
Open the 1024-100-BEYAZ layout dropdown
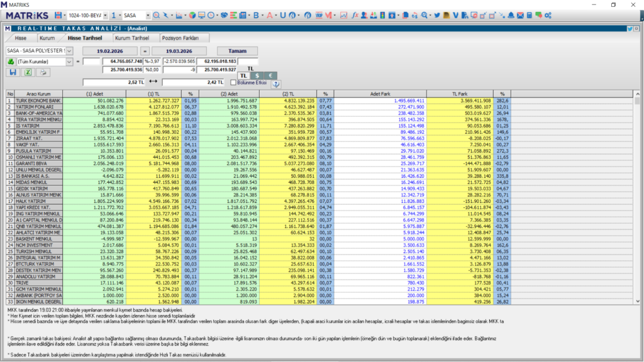pyautogui.click(x=105, y=15)
